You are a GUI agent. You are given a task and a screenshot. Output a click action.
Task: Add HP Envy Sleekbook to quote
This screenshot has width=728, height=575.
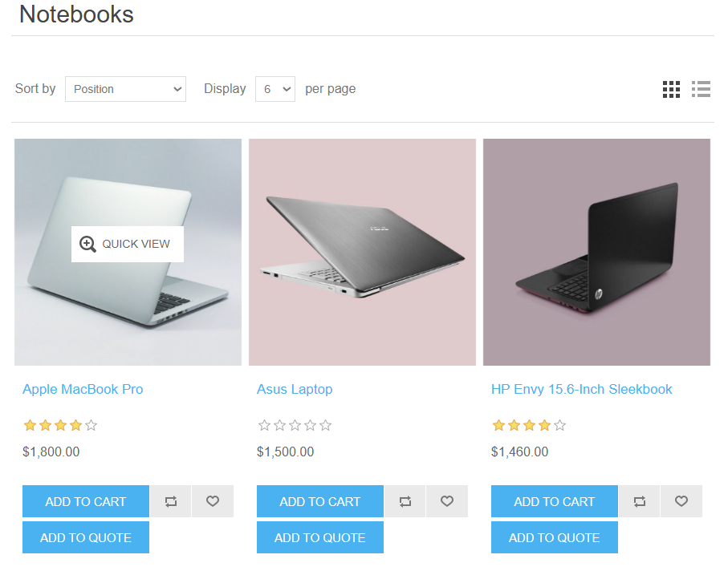coord(555,537)
